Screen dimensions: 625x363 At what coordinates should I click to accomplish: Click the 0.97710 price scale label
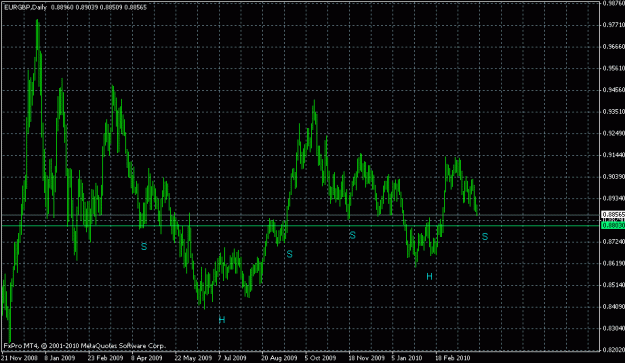[x=614, y=25]
